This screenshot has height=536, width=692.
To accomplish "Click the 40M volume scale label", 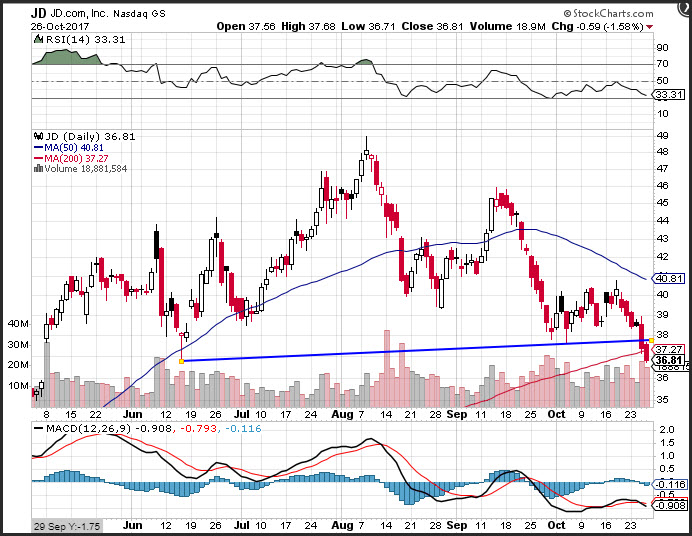I will coord(18,324).
